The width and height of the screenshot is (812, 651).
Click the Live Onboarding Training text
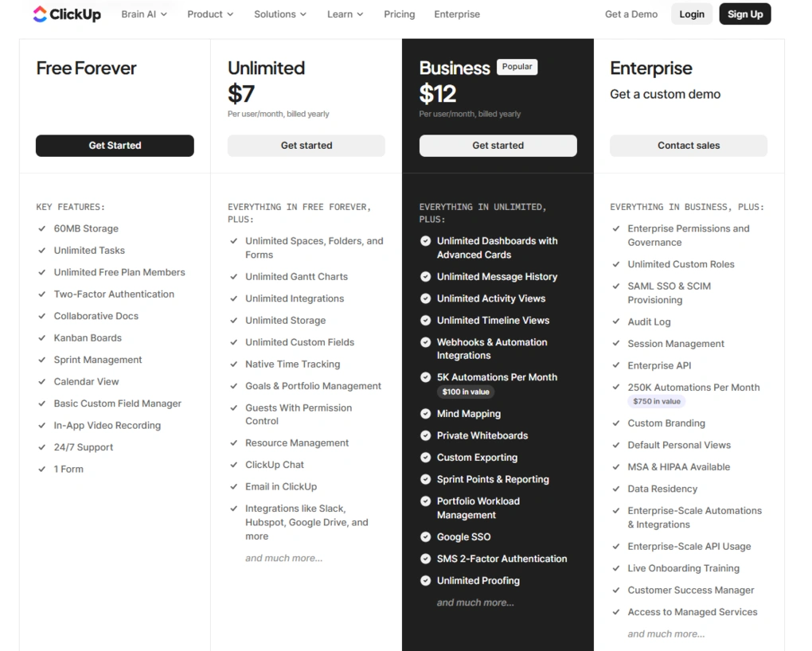click(684, 568)
